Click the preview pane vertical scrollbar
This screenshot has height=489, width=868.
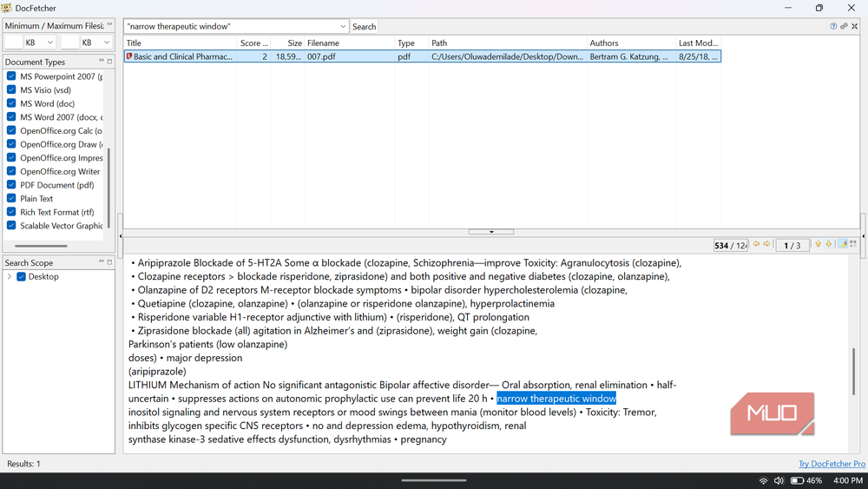(x=853, y=371)
